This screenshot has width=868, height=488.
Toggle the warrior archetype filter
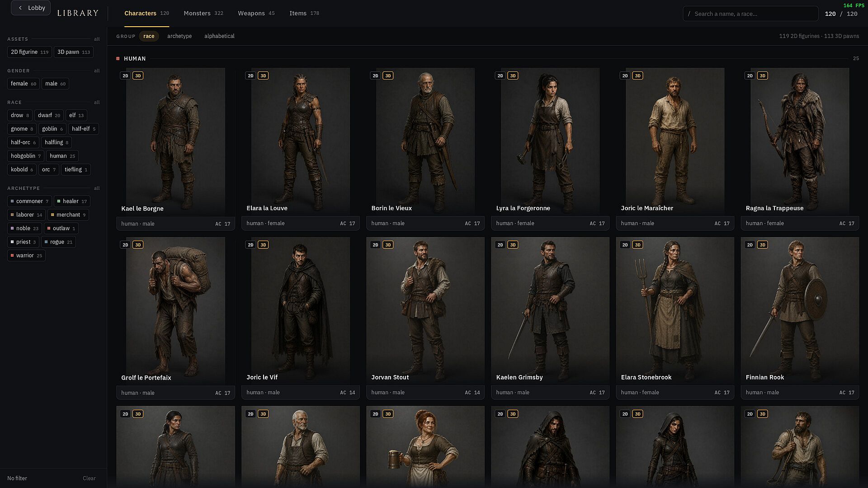click(26, 255)
